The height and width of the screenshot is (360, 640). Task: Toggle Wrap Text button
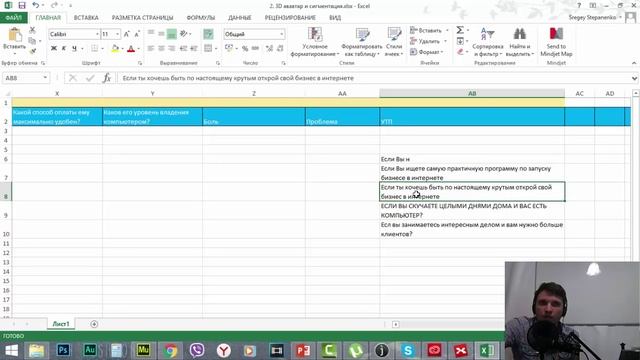[x=208, y=34]
